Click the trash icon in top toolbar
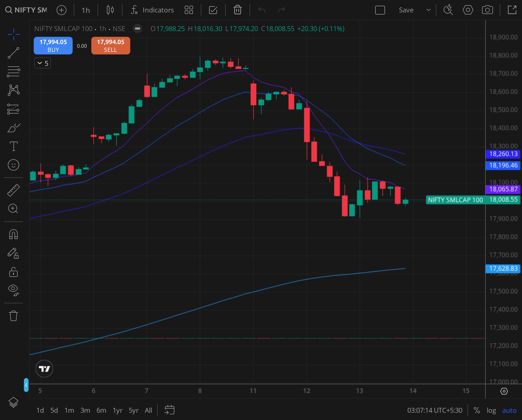 click(238, 10)
